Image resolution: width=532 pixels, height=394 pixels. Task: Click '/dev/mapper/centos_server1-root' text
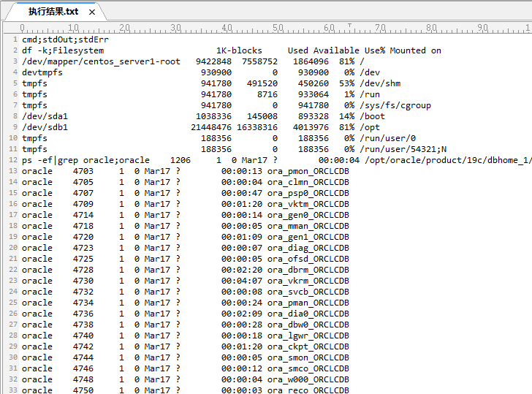tap(101, 61)
